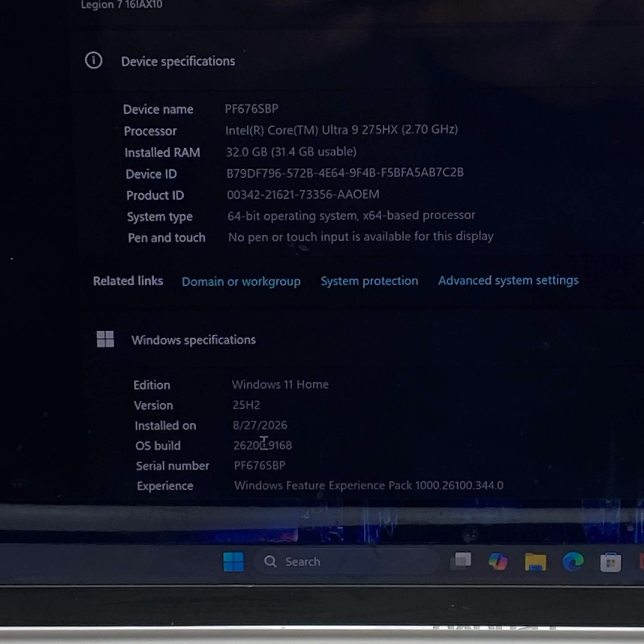Select the Installed on date 8/27/2026
This screenshot has height=644, width=644.
tap(260, 425)
